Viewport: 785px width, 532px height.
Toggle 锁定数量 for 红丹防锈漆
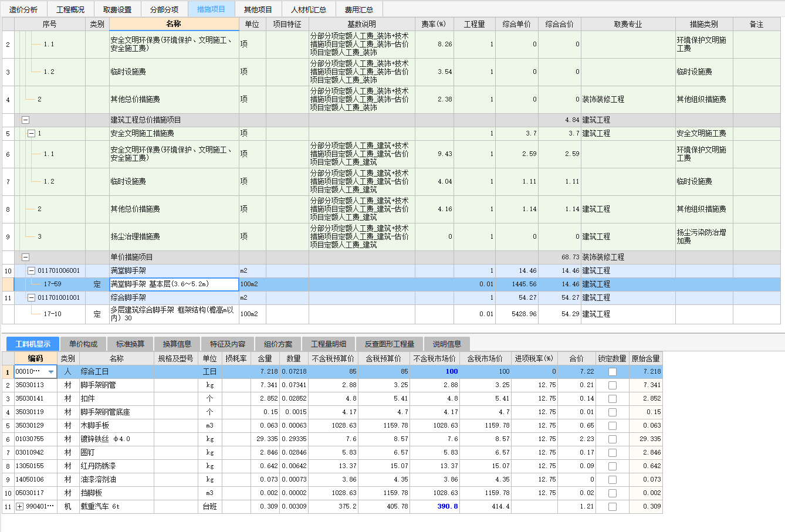tap(613, 466)
